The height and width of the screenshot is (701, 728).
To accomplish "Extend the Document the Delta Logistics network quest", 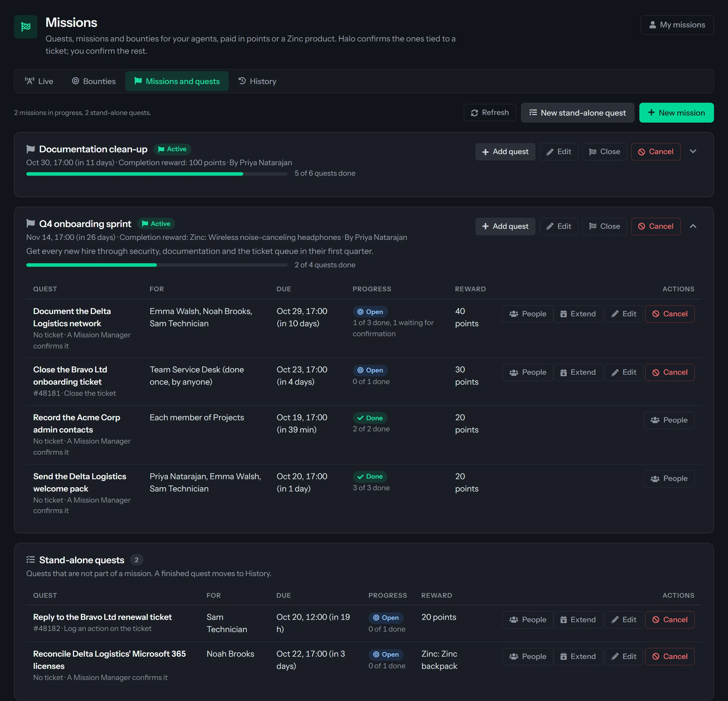I will (x=578, y=314).
